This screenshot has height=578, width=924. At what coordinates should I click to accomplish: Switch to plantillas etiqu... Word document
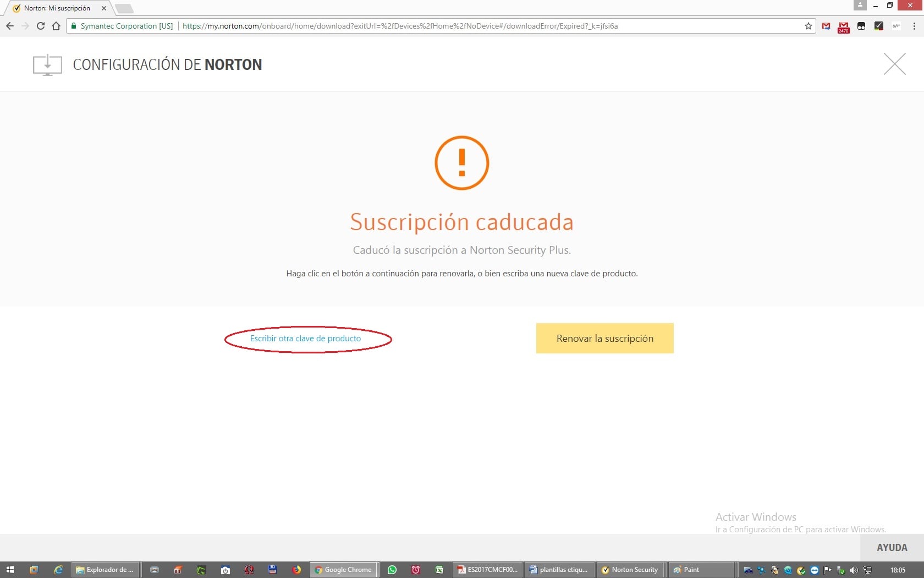(x=559, y=570)
